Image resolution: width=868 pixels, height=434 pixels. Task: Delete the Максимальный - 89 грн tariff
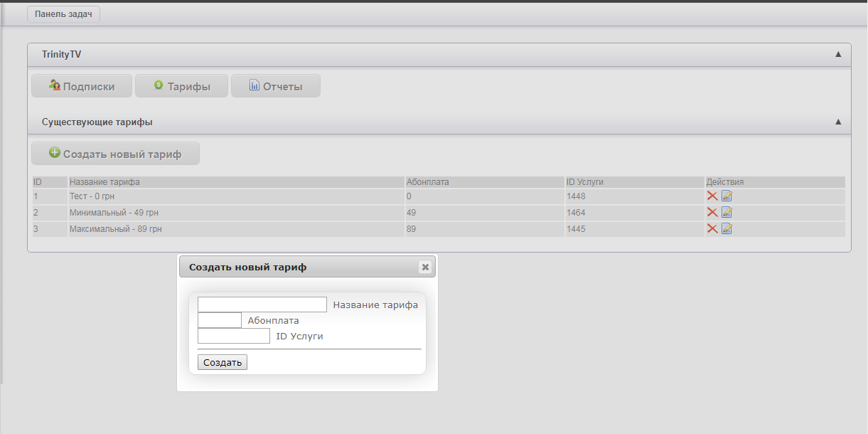[712, 228]
